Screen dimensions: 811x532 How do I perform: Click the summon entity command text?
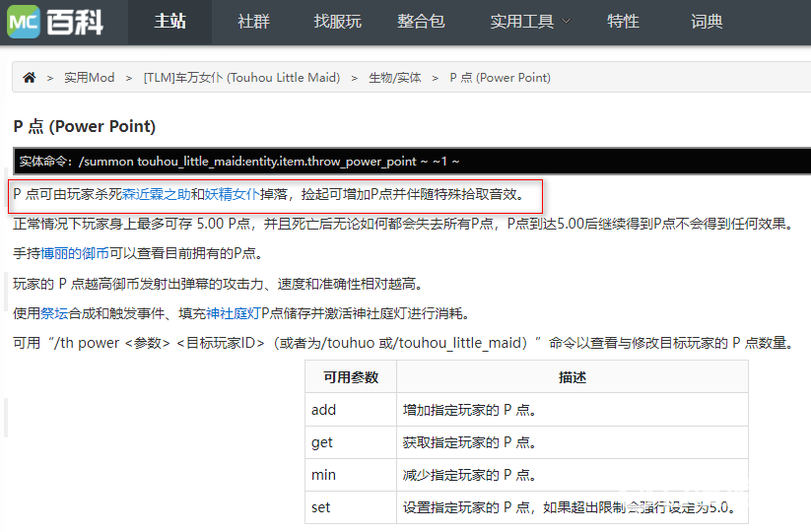coord(269,162)
